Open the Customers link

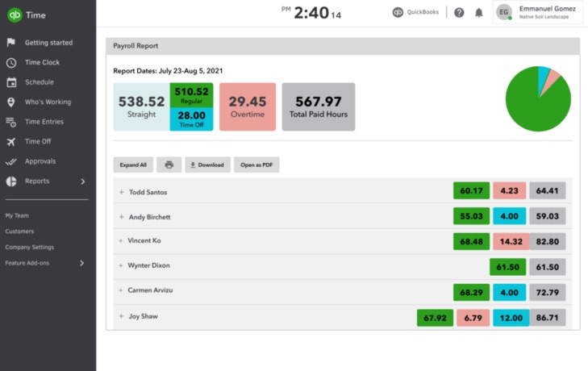click(19, 231)
